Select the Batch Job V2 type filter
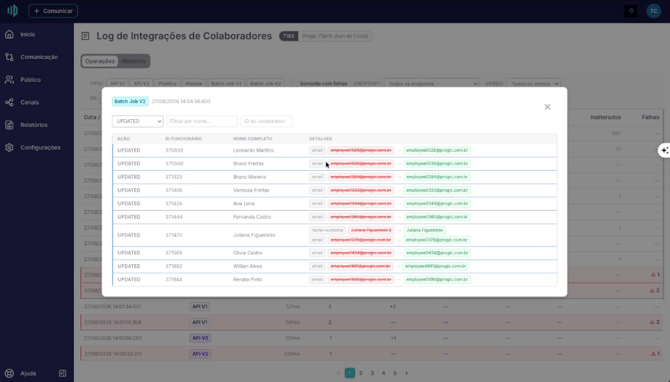 265,83
